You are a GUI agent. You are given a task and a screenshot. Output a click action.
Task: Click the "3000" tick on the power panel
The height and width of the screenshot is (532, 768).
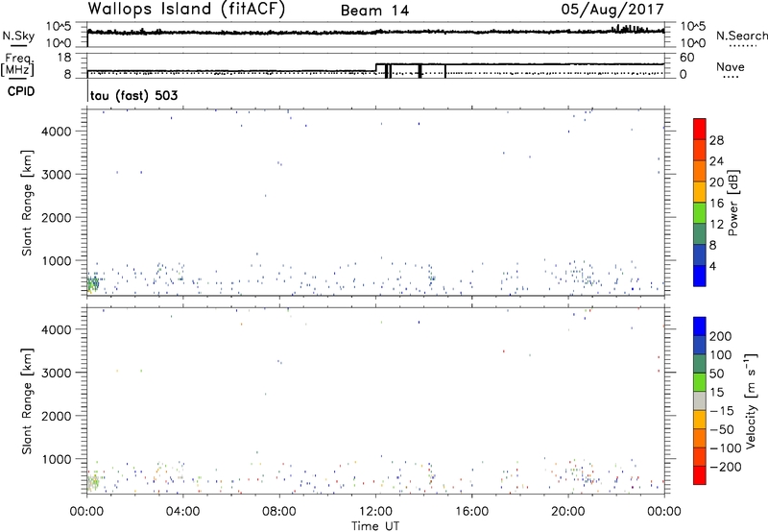coord(57,175)
